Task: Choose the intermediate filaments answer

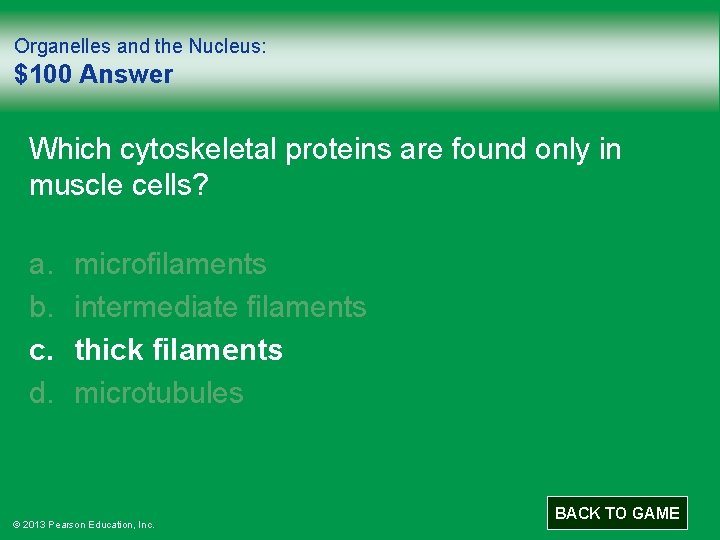Action: [x=220, y=307]
